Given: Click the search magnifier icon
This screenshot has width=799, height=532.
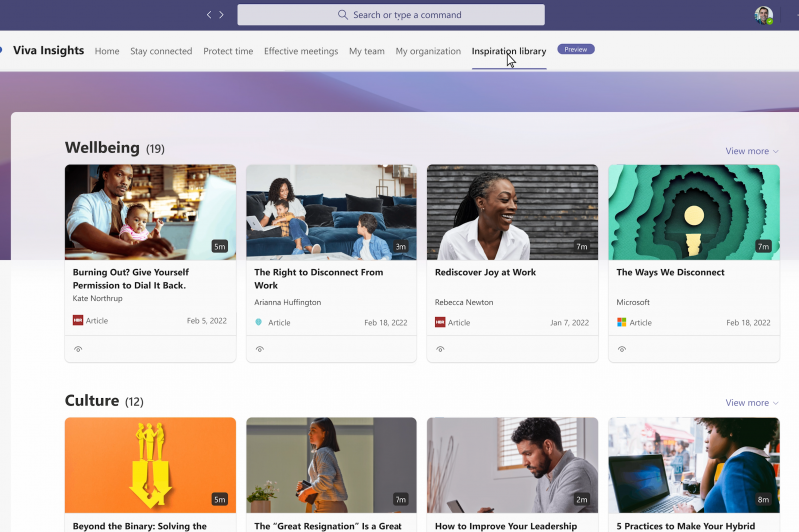Looking at the screenshot, I should tap(343, 15).
